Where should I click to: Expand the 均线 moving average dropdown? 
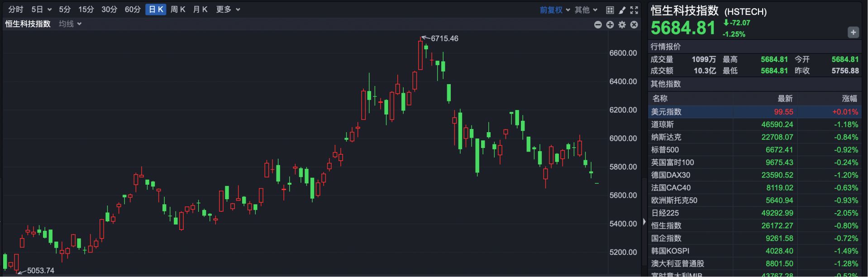[x=70, y=24]
